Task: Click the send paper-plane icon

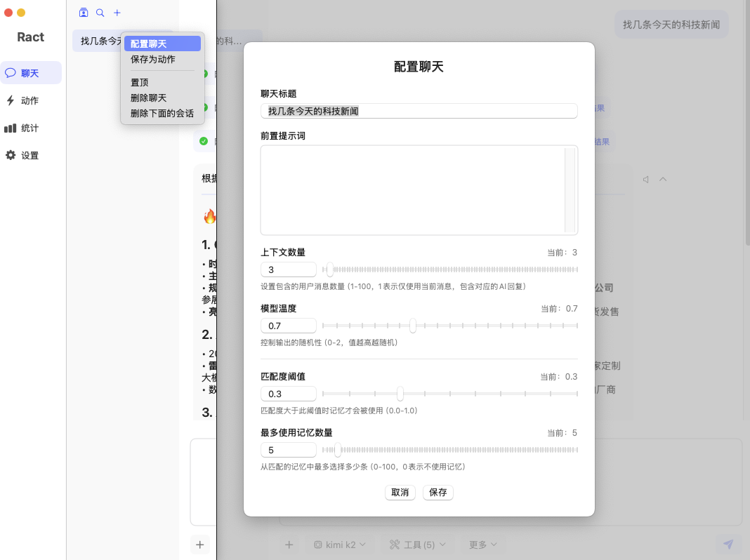Action: pyautogui.click(x=728, y=545)
